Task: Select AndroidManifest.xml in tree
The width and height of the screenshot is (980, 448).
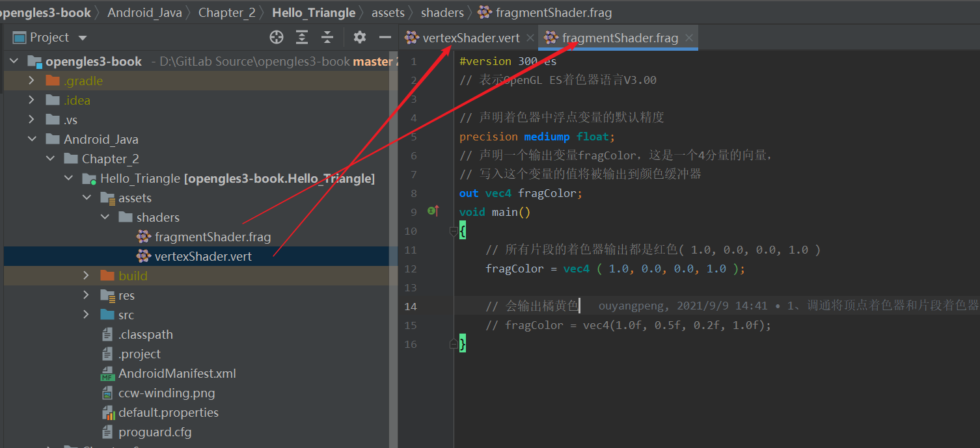Action: [x=177, y=373]
